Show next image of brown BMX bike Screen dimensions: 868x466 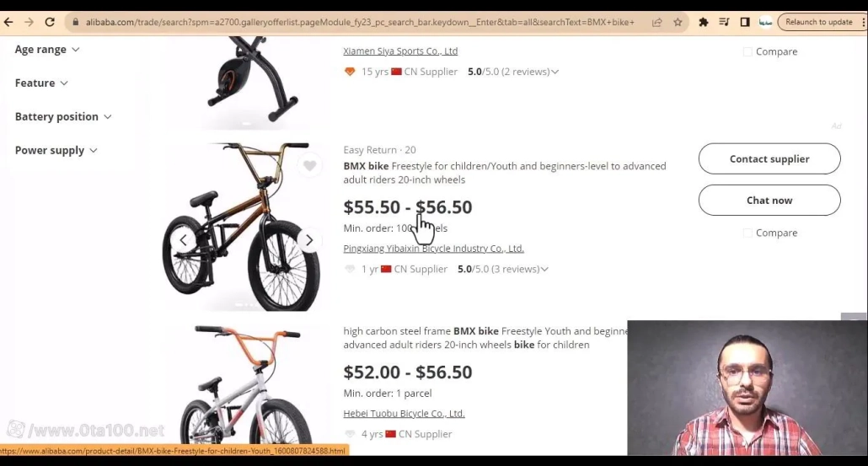coord(309,240)
